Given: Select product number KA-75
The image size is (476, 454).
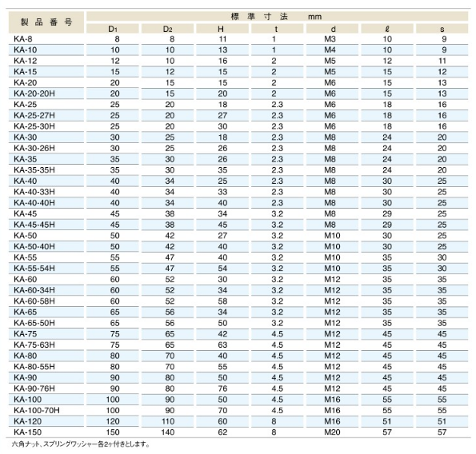Looking at the screenshot, I should coord(25,334).
